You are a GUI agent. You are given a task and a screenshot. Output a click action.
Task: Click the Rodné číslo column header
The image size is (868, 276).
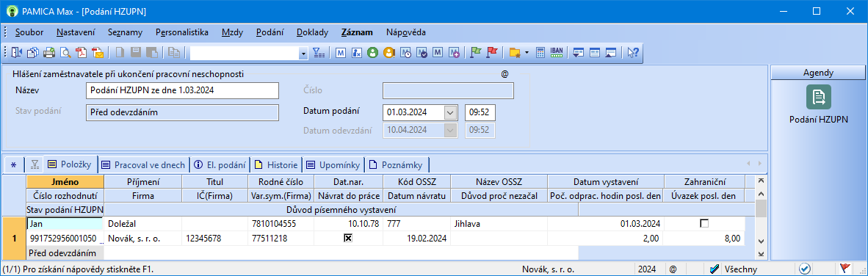pyautogui.click(x=281, y=181)
